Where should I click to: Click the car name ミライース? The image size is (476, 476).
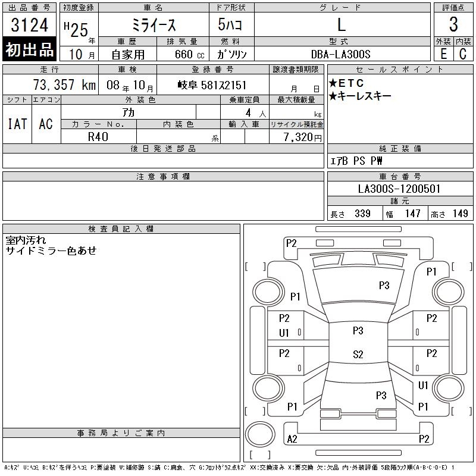pyautogui.click(x=153, y=25)
